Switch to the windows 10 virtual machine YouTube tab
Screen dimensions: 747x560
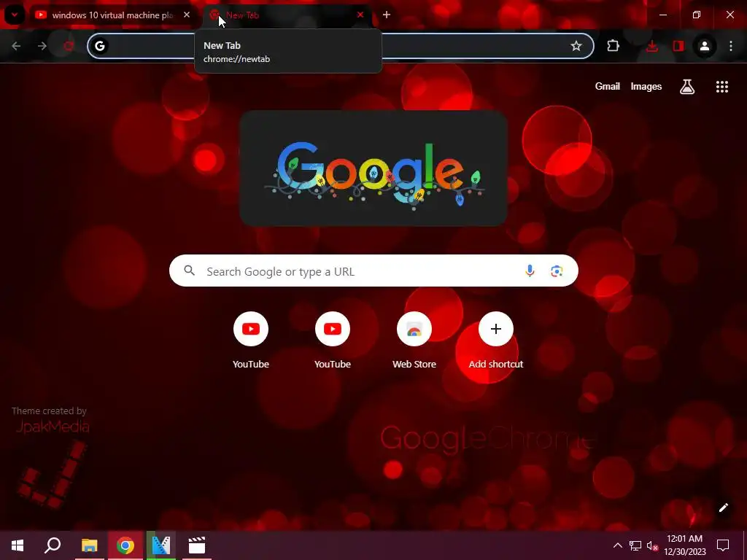click(112, 15)
